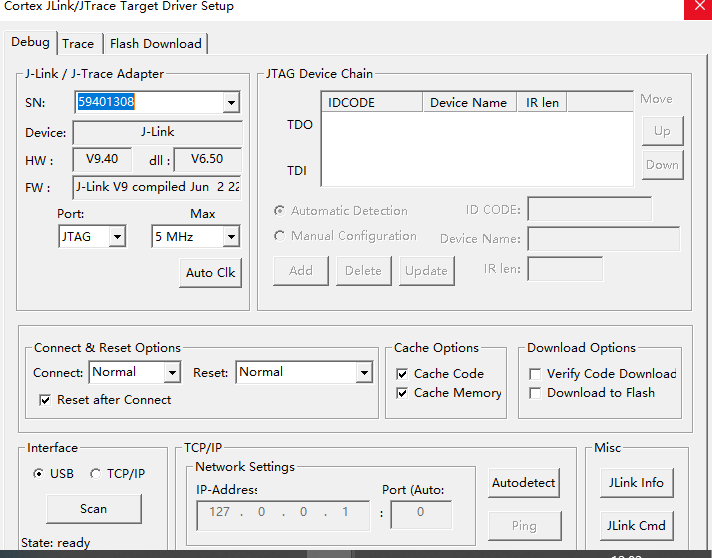
Task: Click the JTAG Device Name input field
Action: pos(603,239)
